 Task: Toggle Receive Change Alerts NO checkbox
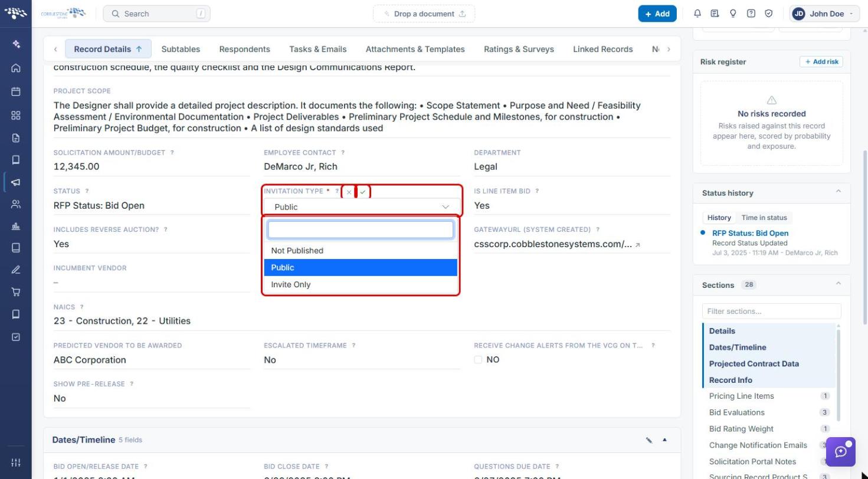478,360
